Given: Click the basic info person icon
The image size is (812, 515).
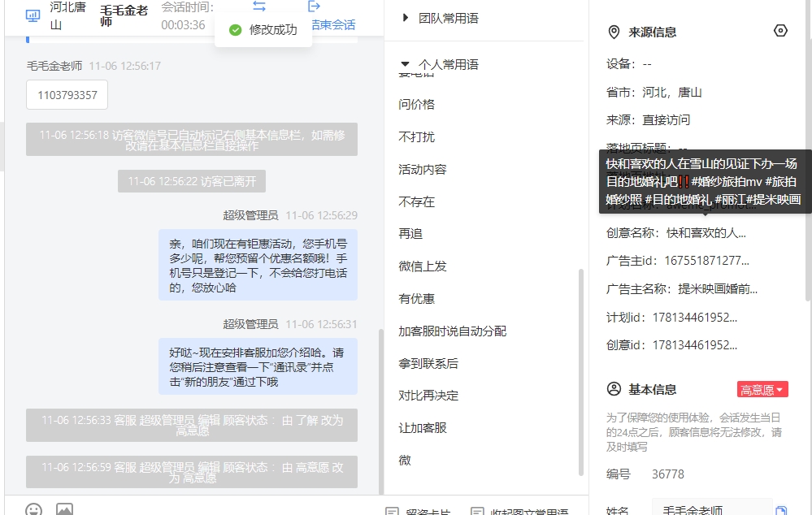Looking at the screenshot, I should coord(614,389).
